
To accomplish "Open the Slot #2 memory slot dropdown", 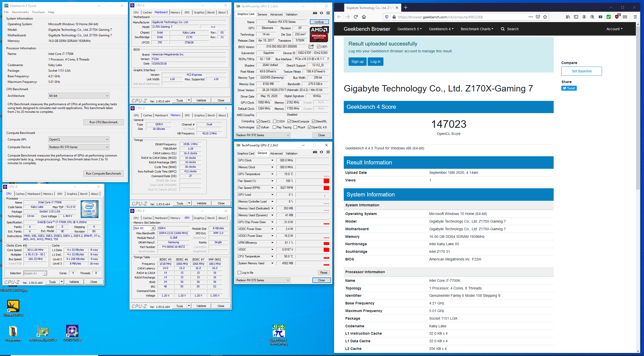I will point(144,228).
